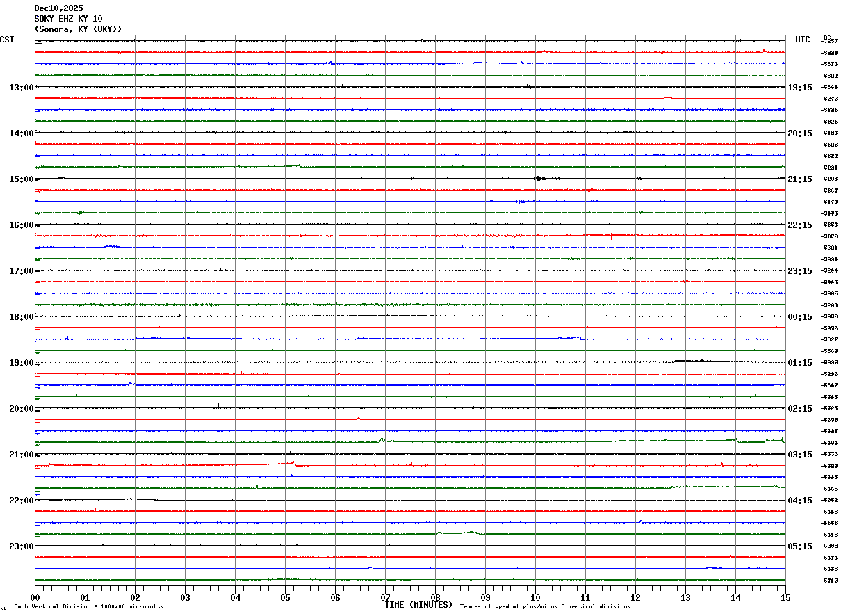Click the minute 01 axis tick label

click(x=85, y=597)
